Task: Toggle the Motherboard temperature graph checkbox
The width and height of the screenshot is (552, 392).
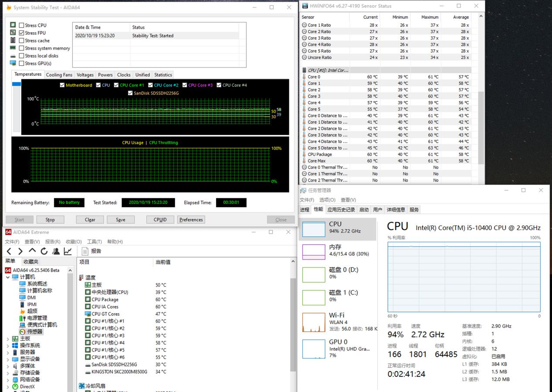Action: pyautogui.click(x=62, y=85)
